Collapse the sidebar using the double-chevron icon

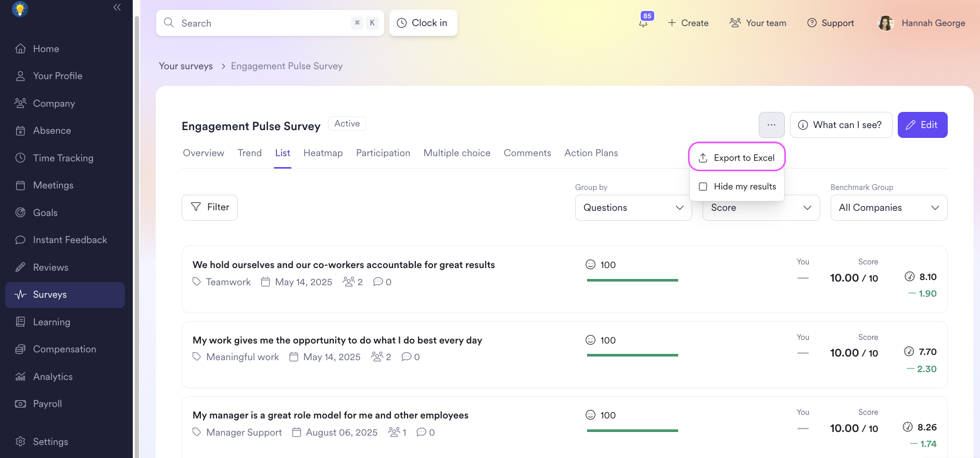pyautogui.click(x=117, y=7)
